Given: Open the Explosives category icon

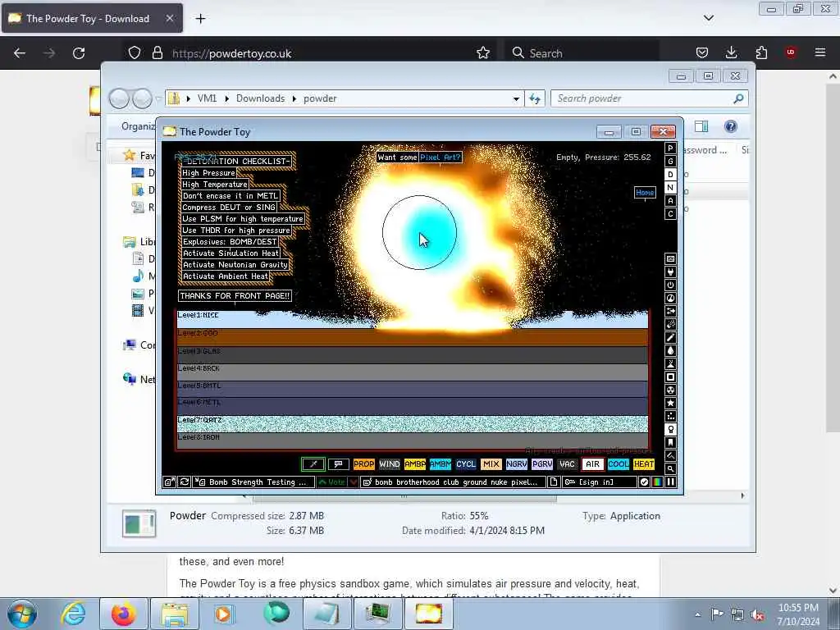Looking at the screenshot, I should click(x=670, y=325).
